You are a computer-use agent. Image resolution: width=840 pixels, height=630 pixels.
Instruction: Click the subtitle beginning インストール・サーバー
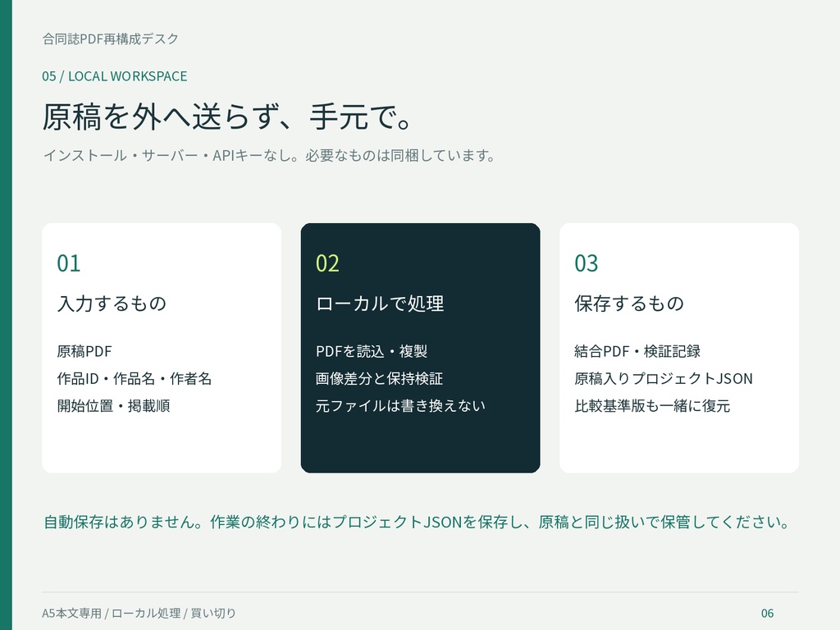[x=269, y=155]
